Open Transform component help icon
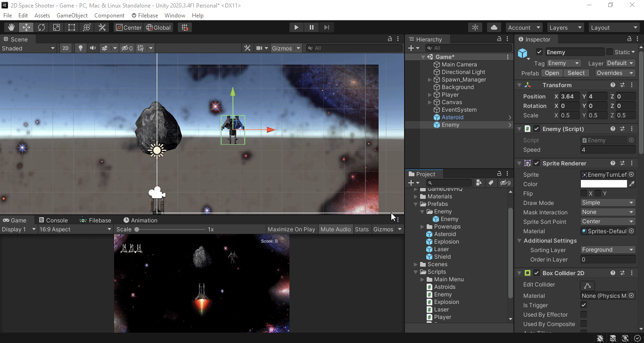This screenshot has width=644, height=343. tap(613, 85)
